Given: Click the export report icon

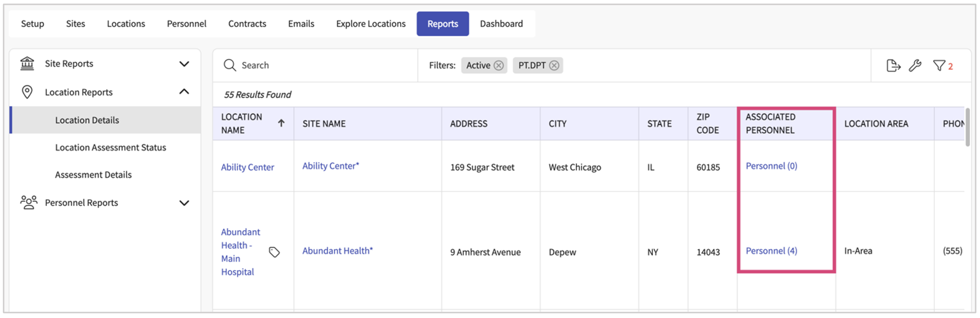Looking at the screenshot, I should coord(893,65).
